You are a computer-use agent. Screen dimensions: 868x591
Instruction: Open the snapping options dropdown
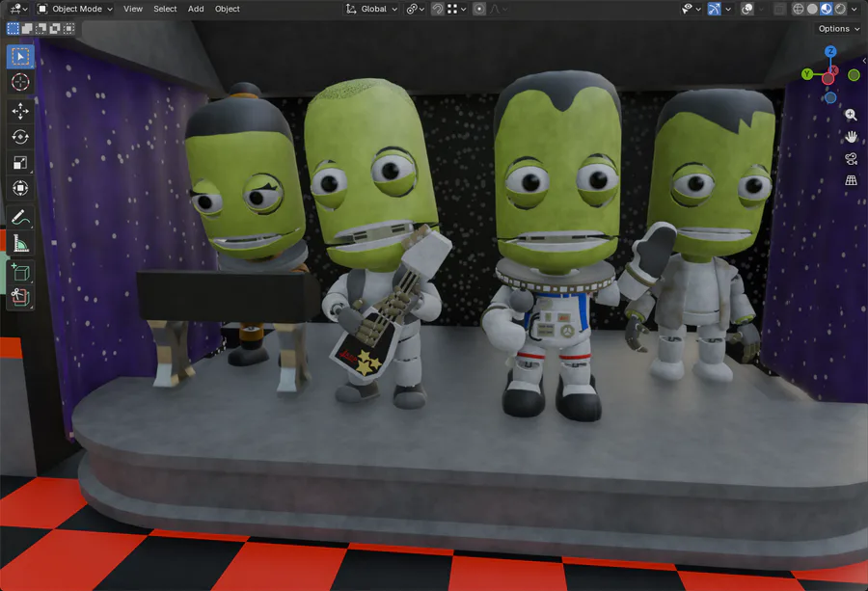[x=457, y=9]
